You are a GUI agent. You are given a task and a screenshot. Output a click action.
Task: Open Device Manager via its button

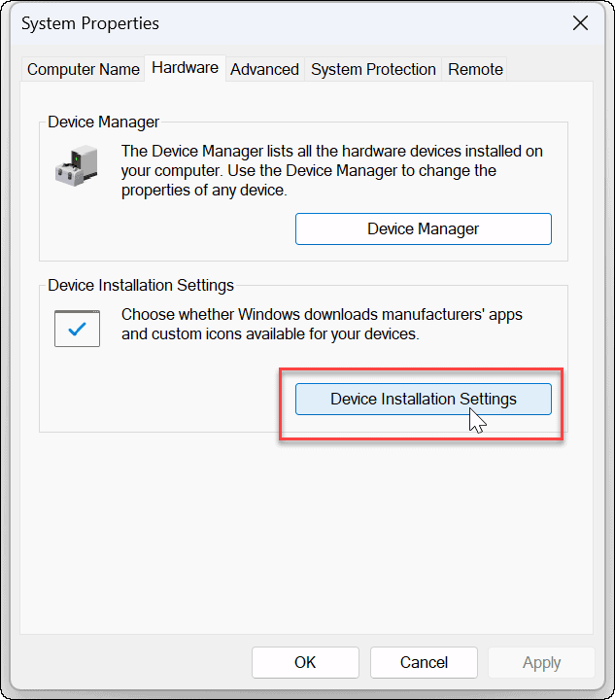424,229
